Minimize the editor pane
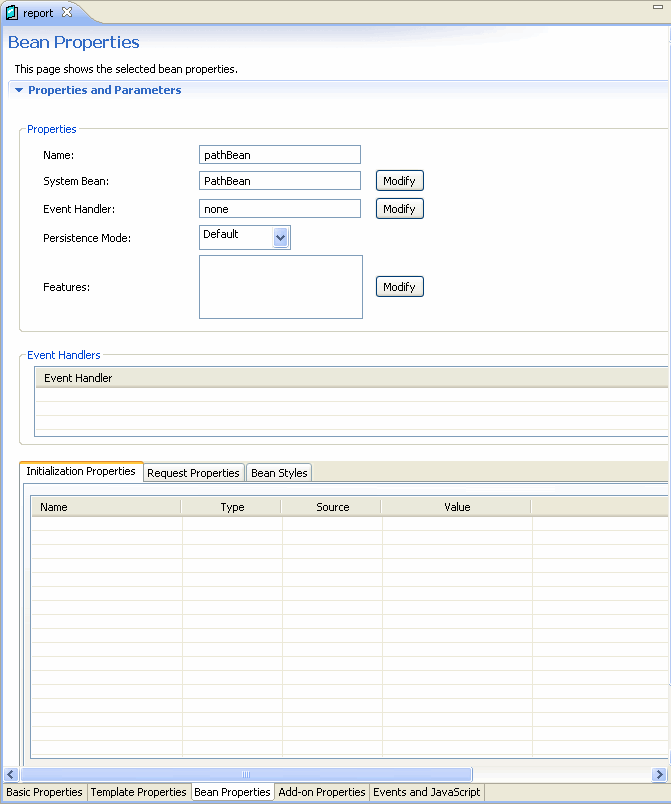This screenshot has height=804, width=671. pos(658,7)
